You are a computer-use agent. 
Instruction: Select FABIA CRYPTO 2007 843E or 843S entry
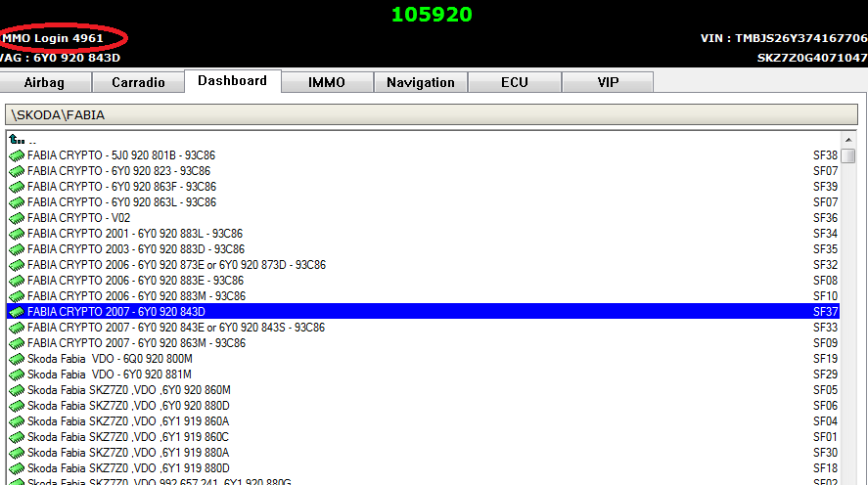pyautogui.click(x=176, y=328)
